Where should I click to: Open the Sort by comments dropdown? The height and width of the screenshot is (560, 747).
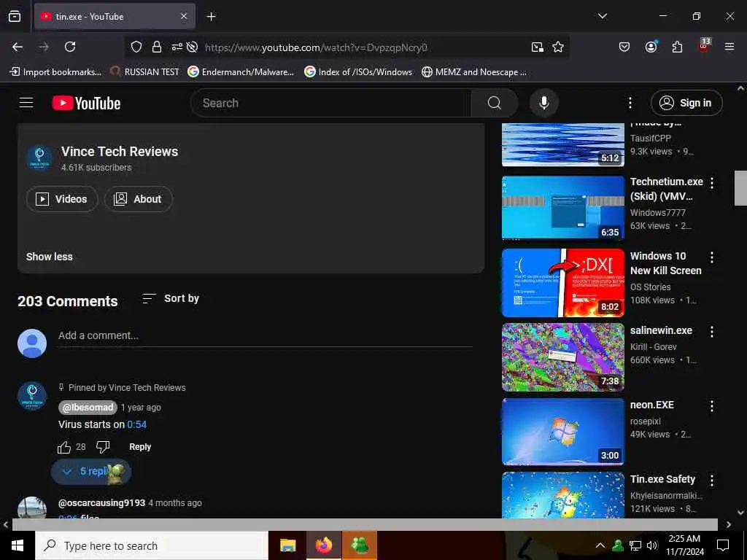tap(171, 298)
